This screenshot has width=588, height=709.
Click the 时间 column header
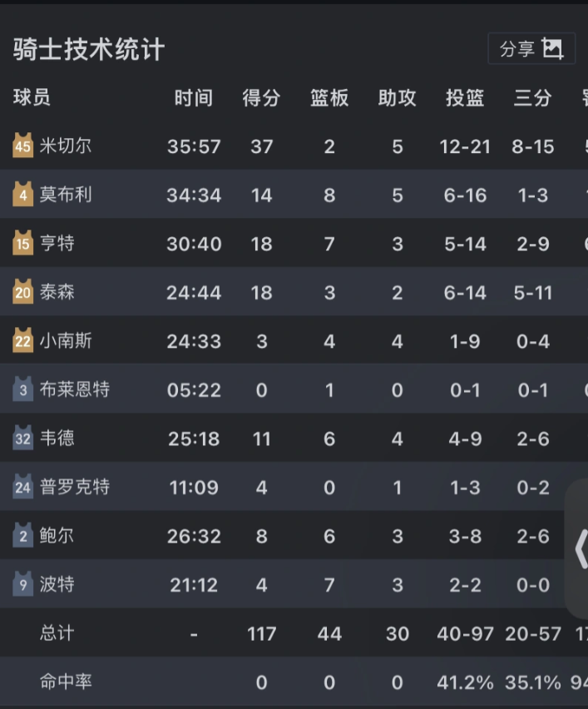tap(194, 98)
